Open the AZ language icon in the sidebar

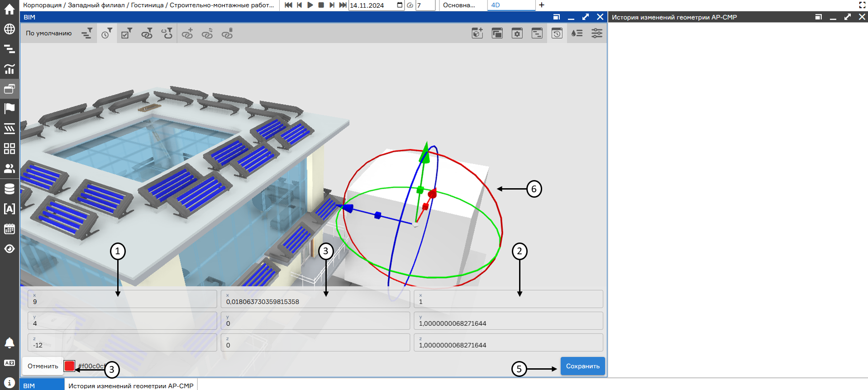10,363
